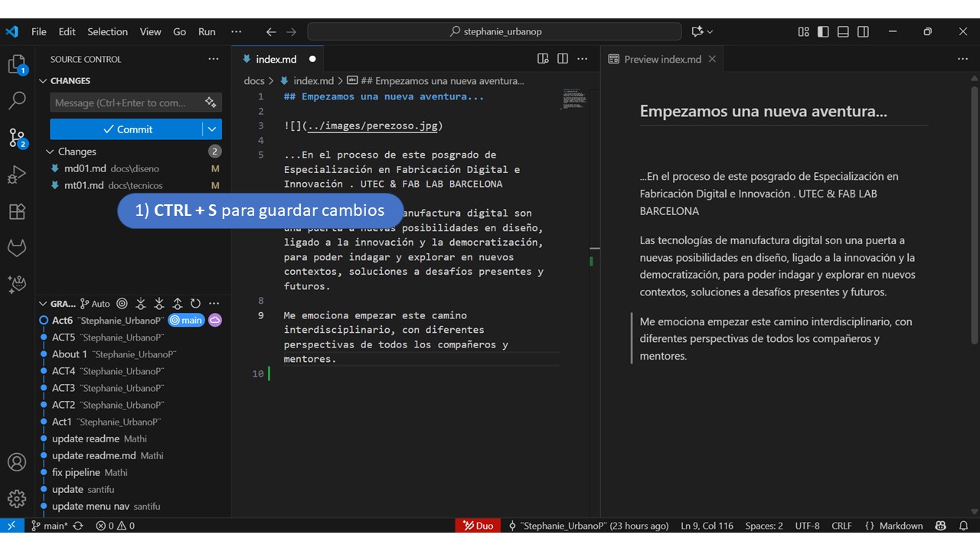
Task: Open the GitLab icon in activity bar
Action: click(x=17, y=248)
